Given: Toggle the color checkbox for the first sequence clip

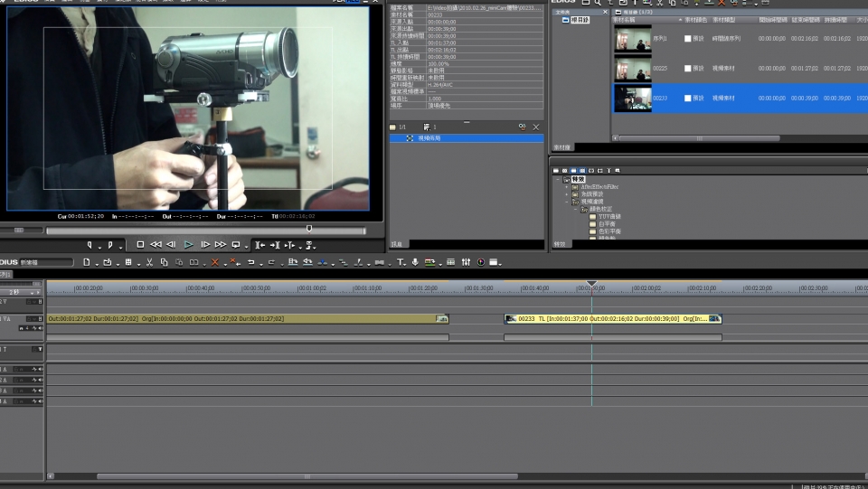Looking at the screenshot, I should 688,39.
